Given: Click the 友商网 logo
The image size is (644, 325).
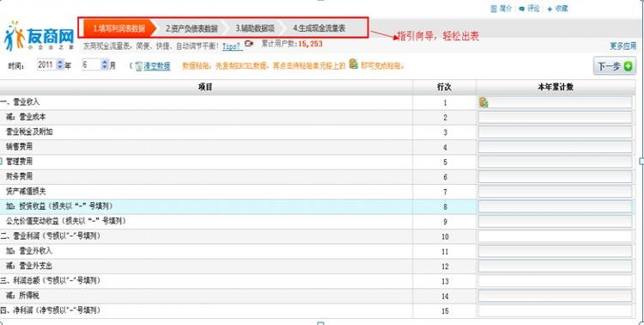Looking at the screenshot, I should click(39, 36).
